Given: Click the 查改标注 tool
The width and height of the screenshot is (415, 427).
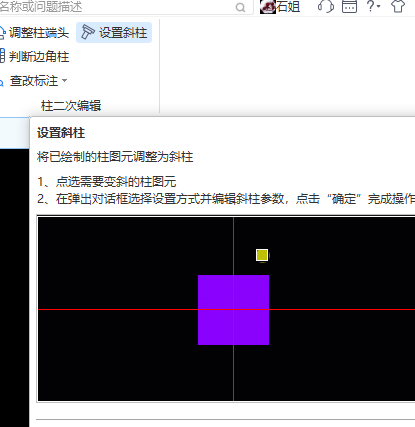Looking at the screenshot, I should coord(30,81).
